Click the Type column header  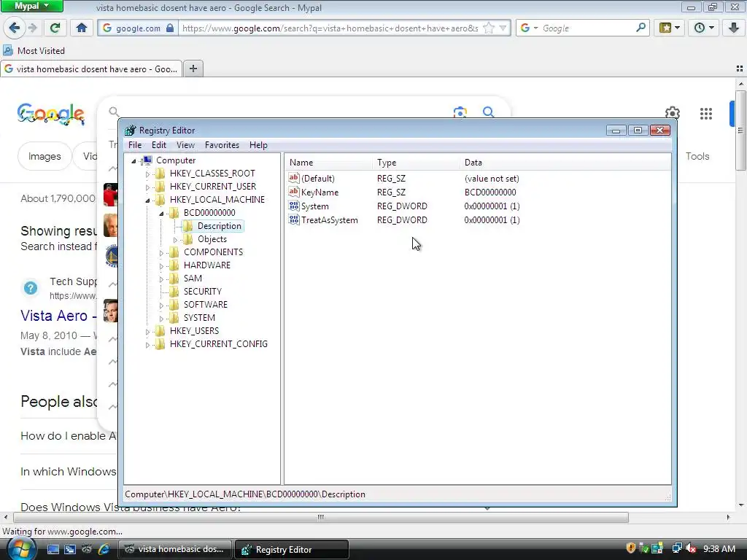click(x=417, y=163)
